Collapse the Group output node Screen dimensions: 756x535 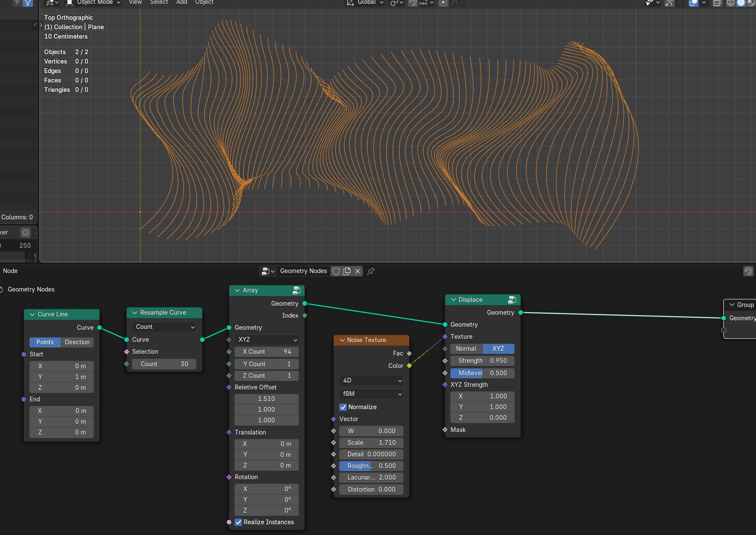click(x=732, y=305)
